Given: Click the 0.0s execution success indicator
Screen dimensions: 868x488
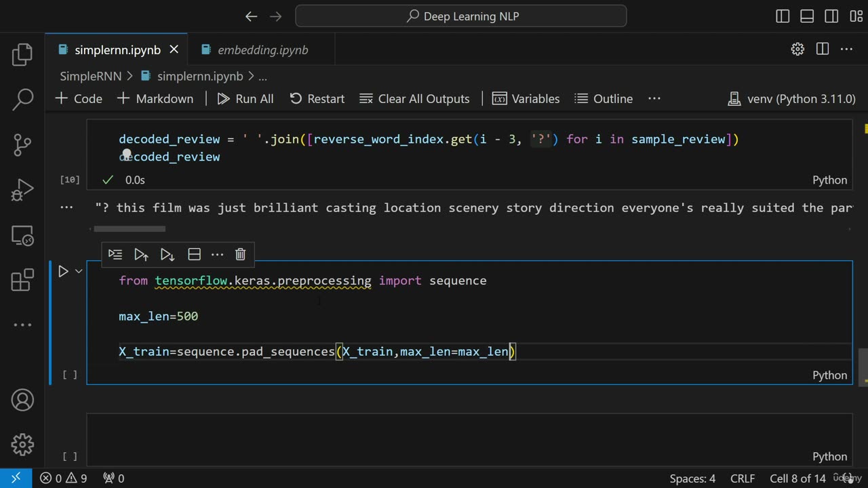Looking at the screenshot, I should point(123,180).
